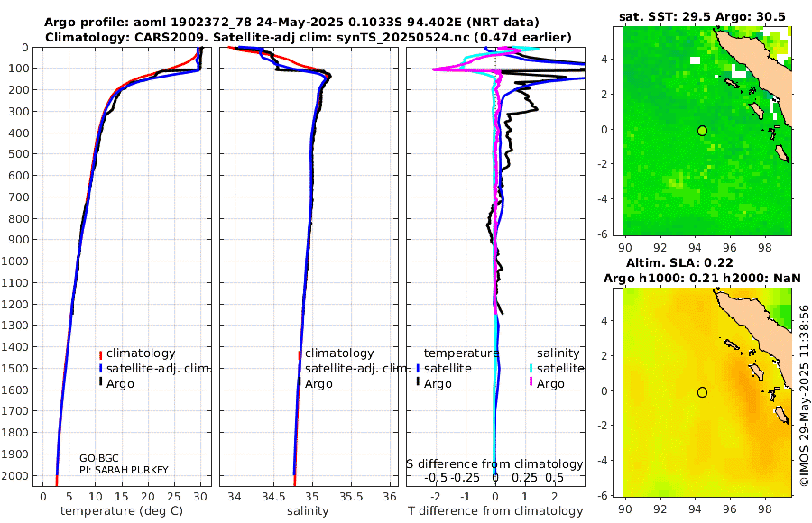This screenshot has width=812, height=523.
Task: Click the 'GO BGC' annotation
Action: click(99, 458)
